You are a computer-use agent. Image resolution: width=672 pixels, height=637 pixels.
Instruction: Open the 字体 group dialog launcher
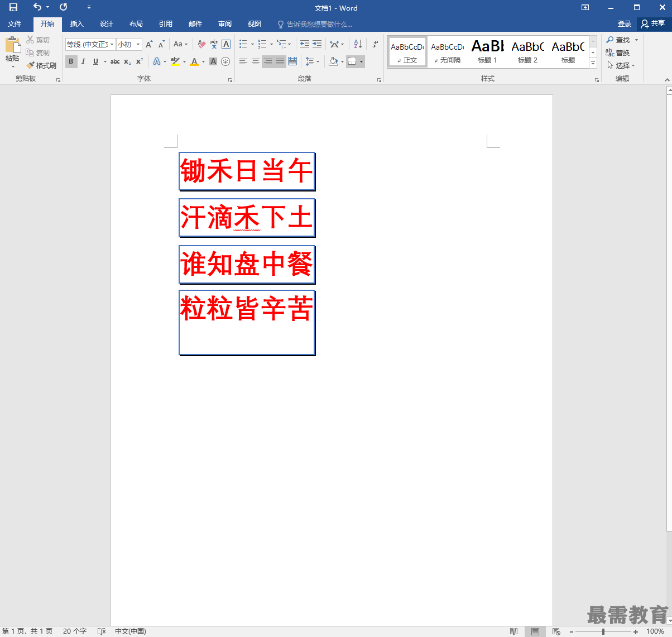(x=230, y=80)
